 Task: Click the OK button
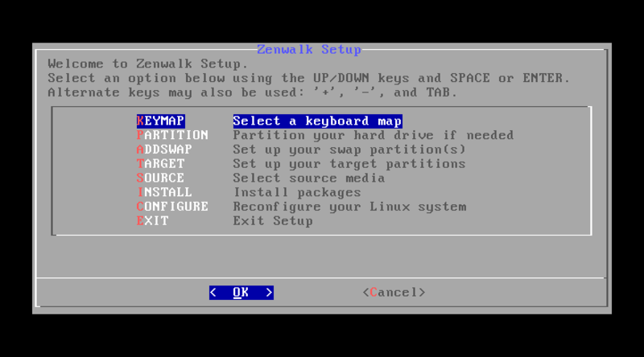[241, 293]
